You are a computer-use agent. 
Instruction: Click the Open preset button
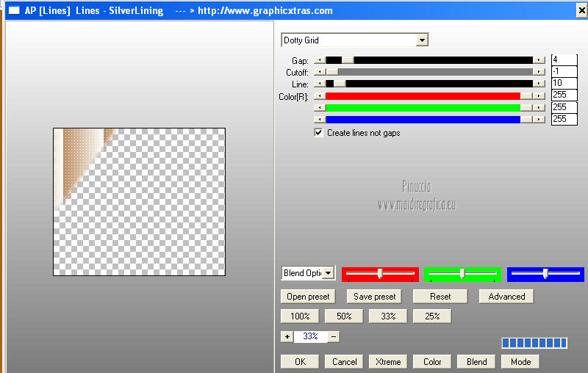(x=308, y=297)
